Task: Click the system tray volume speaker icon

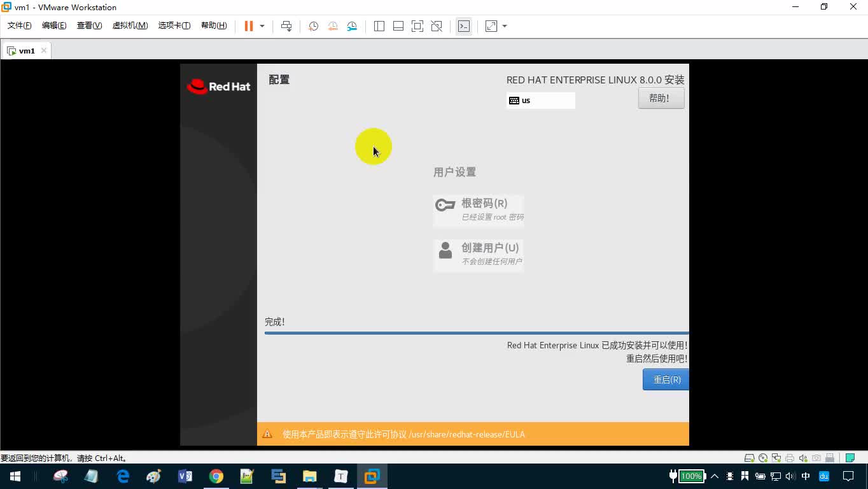Action: [x=790, y=476]
